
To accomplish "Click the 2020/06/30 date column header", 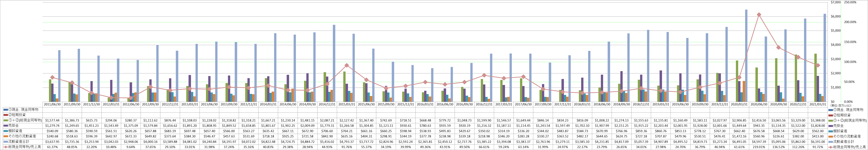I will tap(759, 104).
